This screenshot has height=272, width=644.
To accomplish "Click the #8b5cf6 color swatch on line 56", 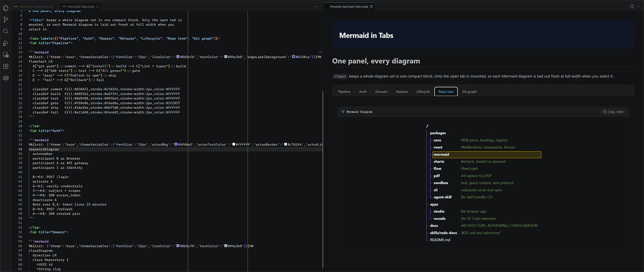I will [177, 246].
